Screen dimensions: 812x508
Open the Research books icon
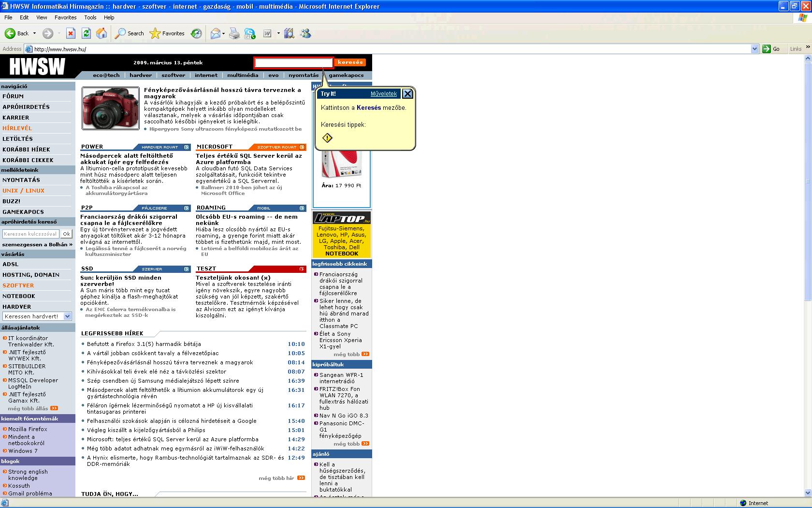[289, 33]
